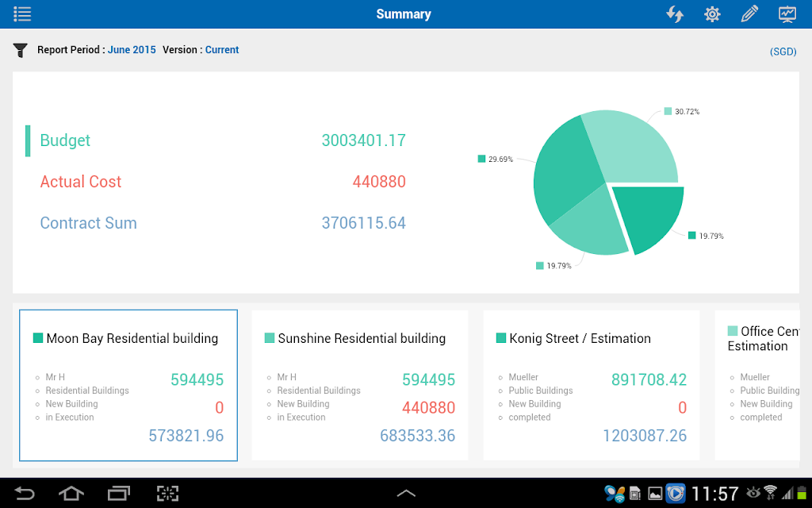This screenshot has width=812, height=508.
Task: Tap Android home button
Action: coord(71,494)
